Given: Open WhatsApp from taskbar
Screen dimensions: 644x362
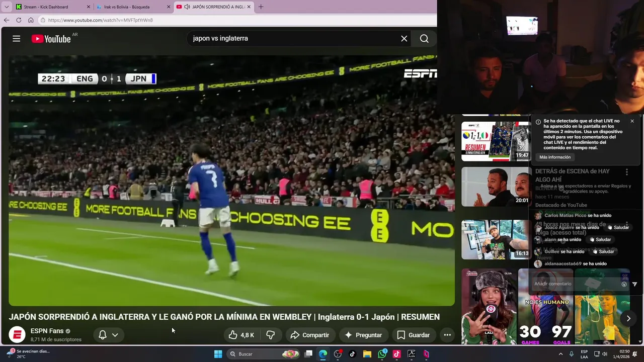Looking at the screenshot, I should tap(382, 354).
